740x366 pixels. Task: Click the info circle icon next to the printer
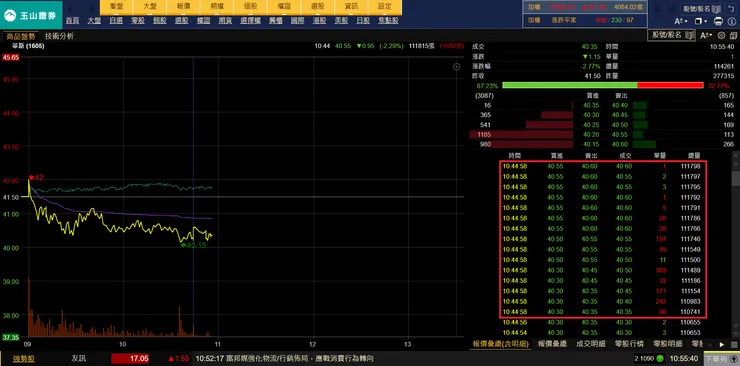coord(732,21)
